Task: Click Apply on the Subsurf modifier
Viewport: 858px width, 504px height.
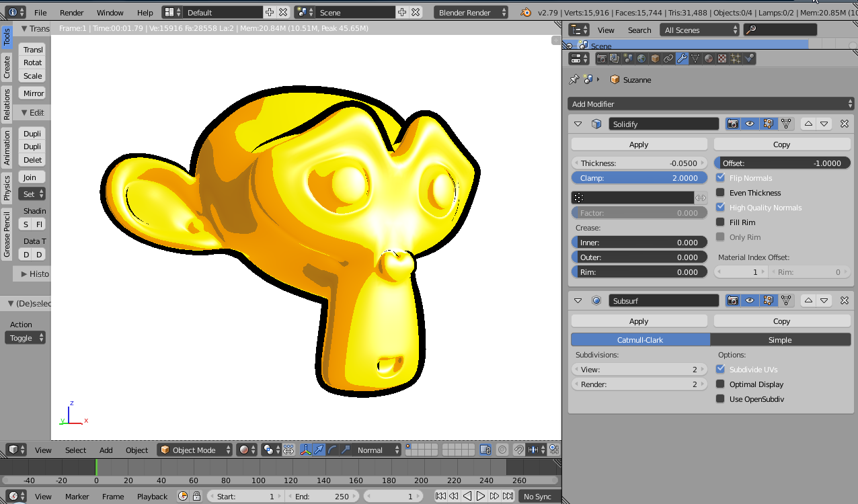Action: 639,321
